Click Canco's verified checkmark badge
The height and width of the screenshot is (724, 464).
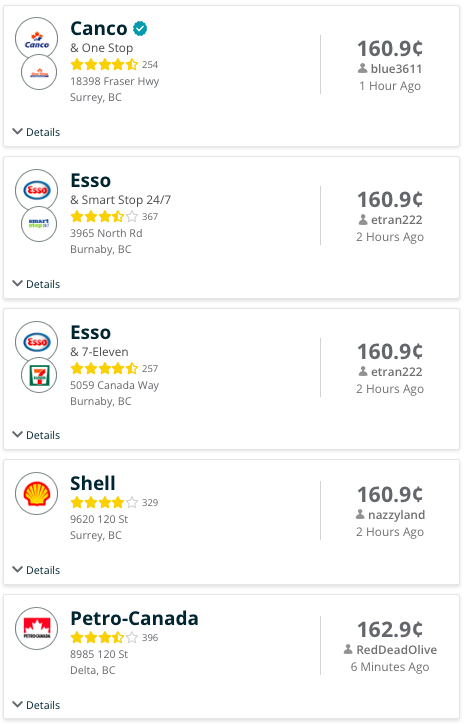click(x=140, y=29)
